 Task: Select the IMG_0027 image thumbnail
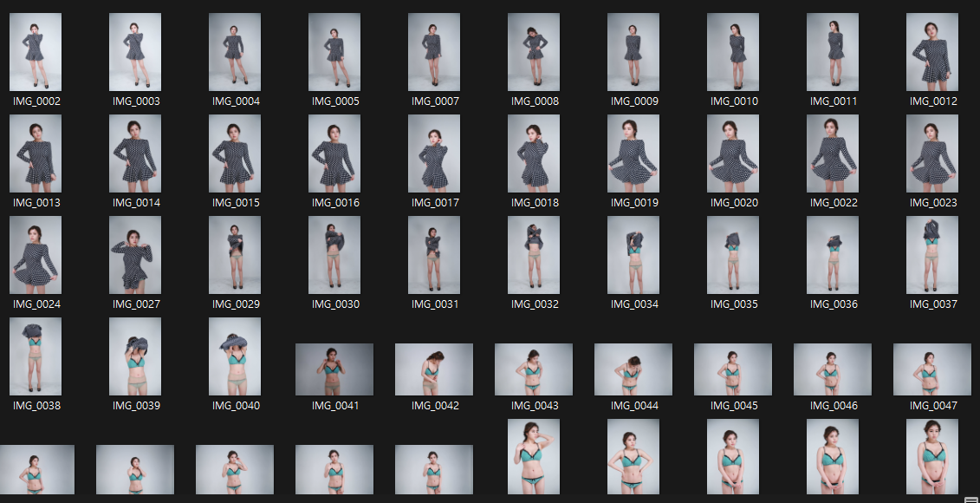coord(135,255)
